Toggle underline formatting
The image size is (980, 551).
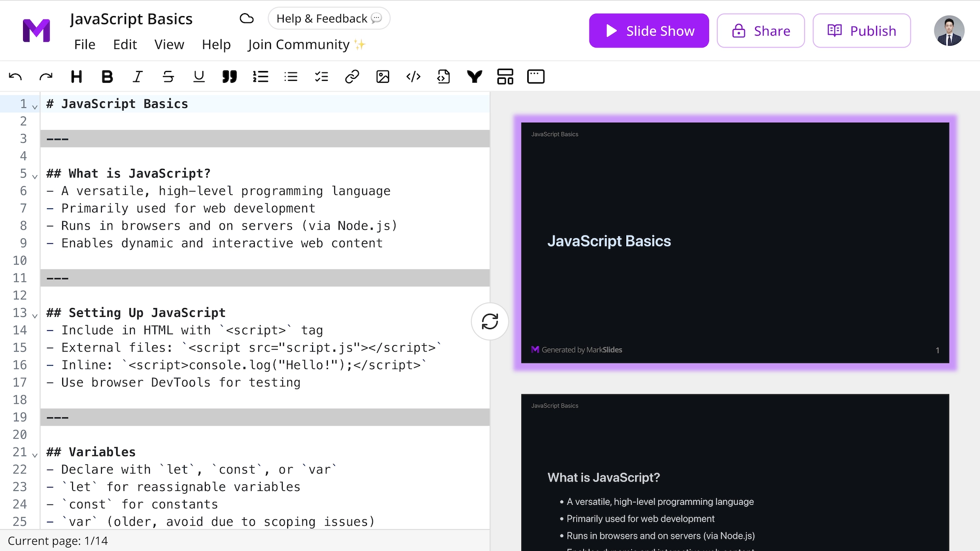tap(199, 76)
